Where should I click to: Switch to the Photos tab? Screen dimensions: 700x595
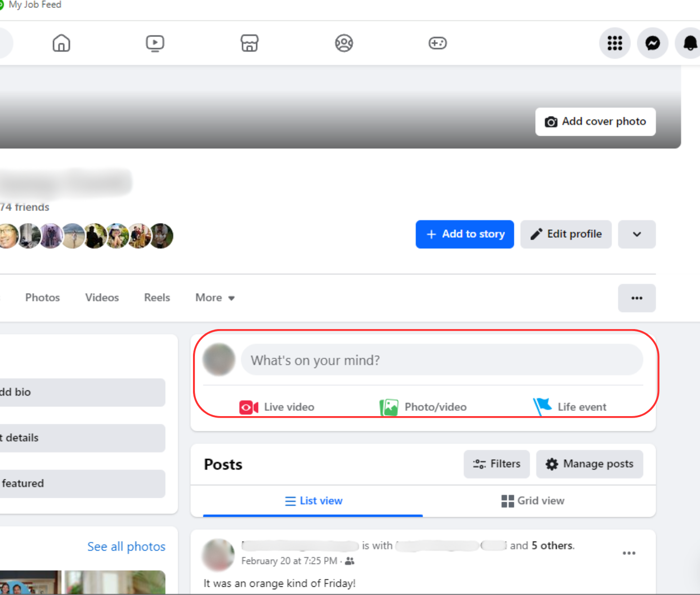[43, 297]
